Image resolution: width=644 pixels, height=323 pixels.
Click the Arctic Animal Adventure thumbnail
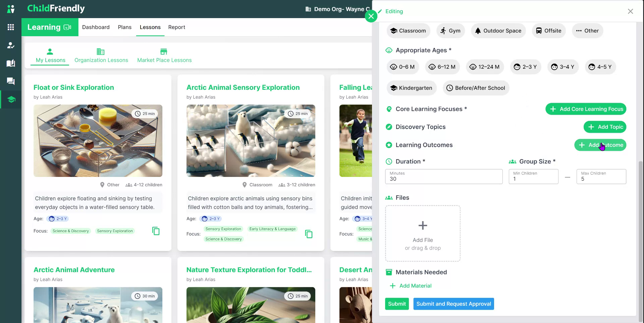pyautogui.click(x=98, y=305)
